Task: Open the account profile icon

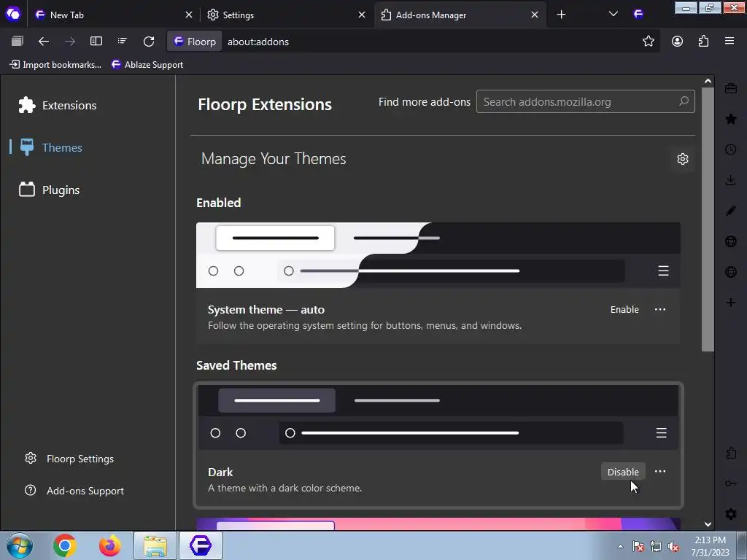Action: pos(677,42)
